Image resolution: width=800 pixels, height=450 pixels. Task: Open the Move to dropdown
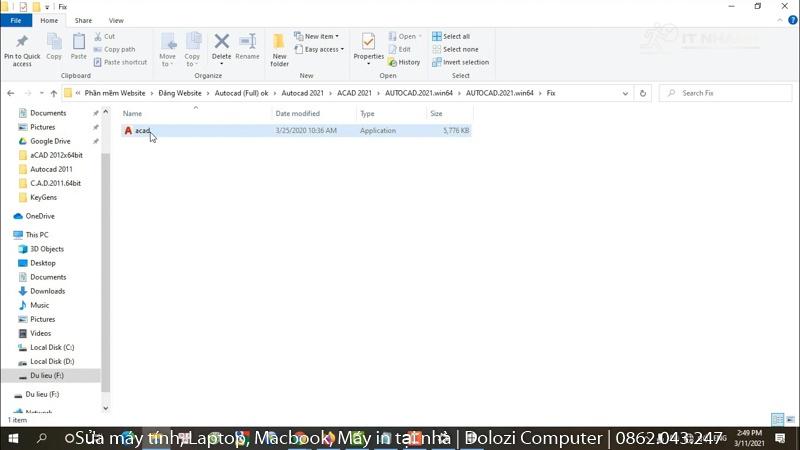click(167, 50)
